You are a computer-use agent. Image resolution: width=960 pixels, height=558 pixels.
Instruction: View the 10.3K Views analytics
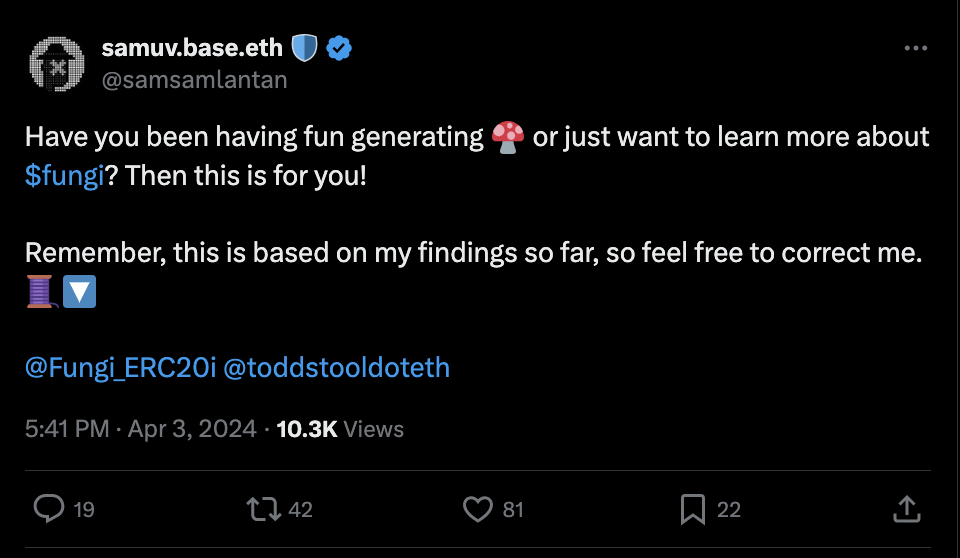coord(340,429)
